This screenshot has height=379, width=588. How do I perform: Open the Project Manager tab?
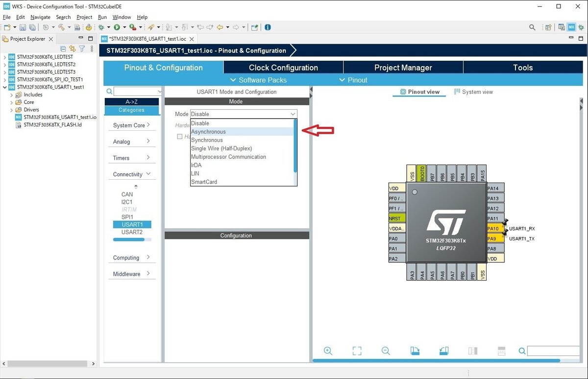coord(403,68)
